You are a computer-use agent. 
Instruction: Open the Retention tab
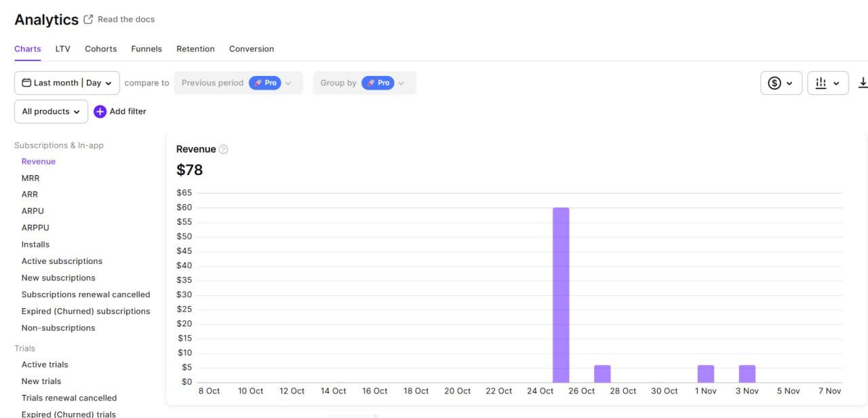[195, 48]
